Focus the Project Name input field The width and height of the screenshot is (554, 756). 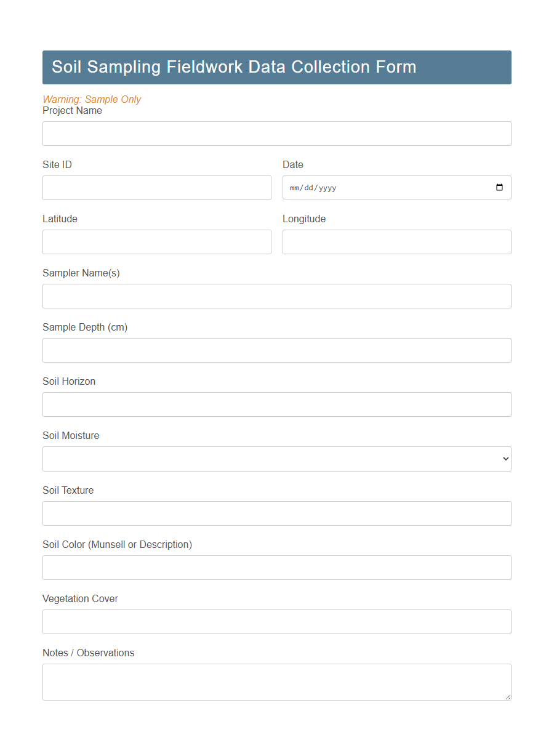(x=277, y=134)
